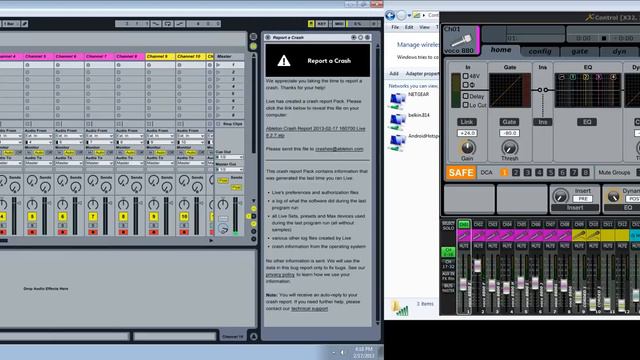
Task: Click the crashes@ableton.com email link
Action: tap(339, 149)
